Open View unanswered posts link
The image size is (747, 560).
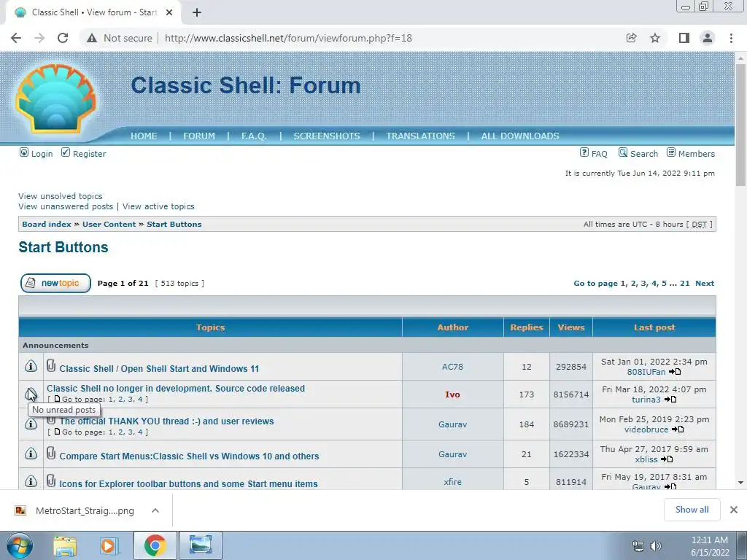[66, 206]
